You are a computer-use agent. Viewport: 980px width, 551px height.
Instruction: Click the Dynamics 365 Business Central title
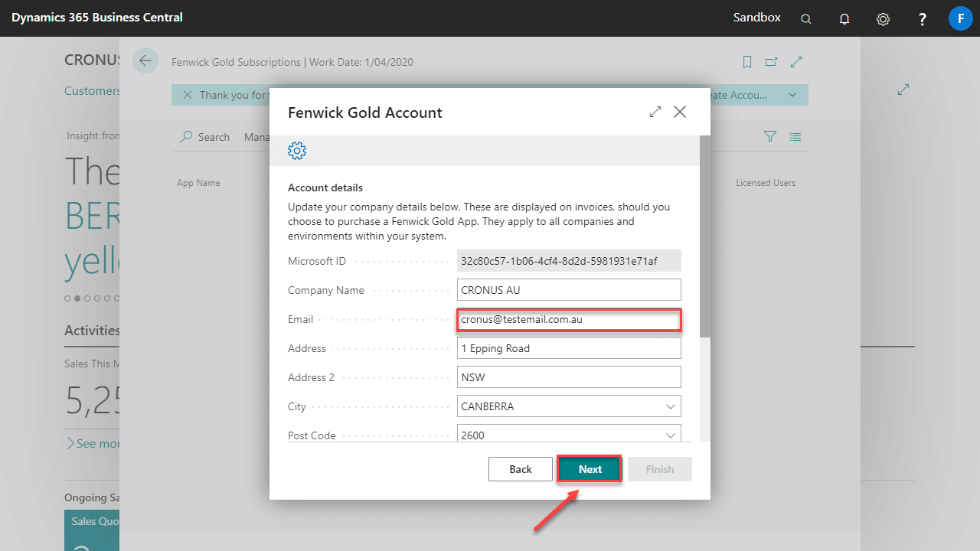[97, 17]
